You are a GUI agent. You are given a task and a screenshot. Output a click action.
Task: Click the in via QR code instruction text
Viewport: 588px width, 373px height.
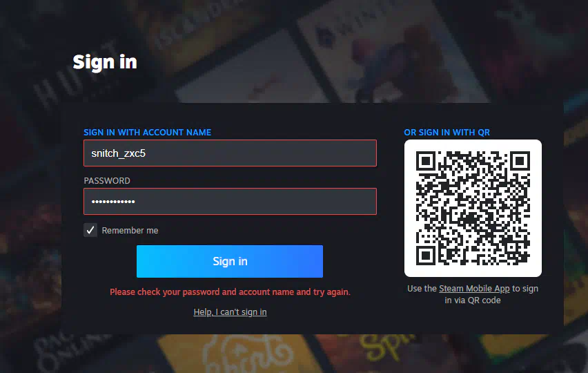pos(473,300)
